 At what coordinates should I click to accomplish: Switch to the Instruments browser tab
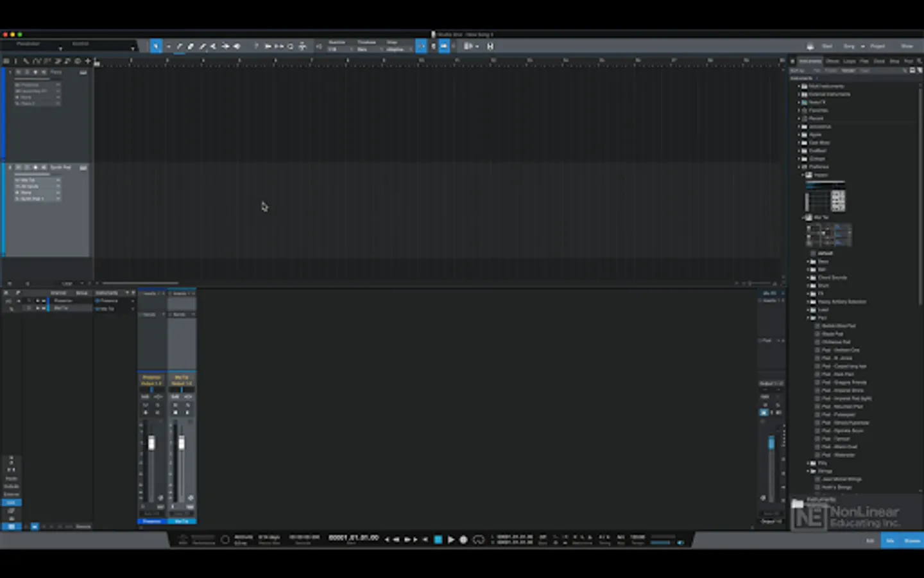click(x=810, y=61)
